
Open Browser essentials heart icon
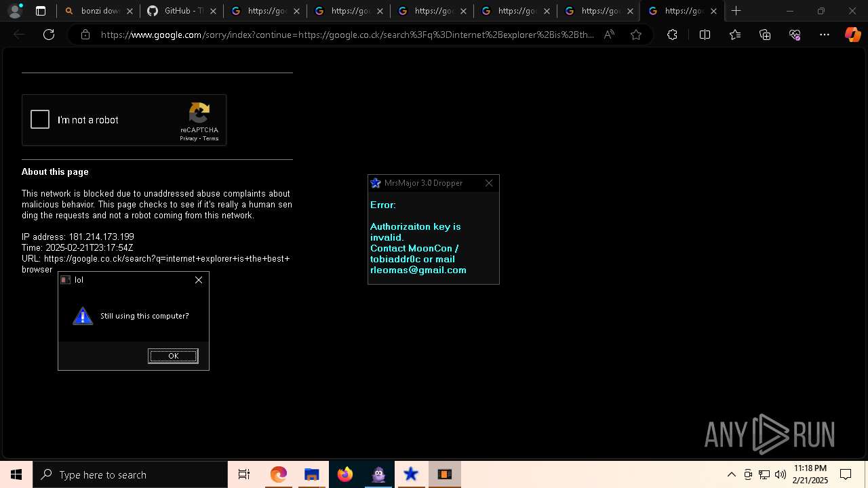tap(795, 35)
